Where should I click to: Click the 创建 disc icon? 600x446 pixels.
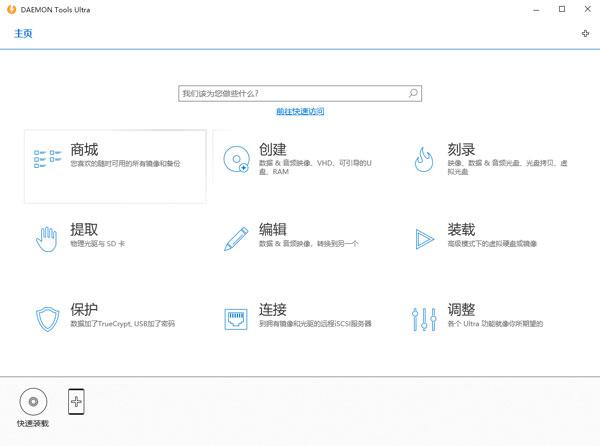click(x=236, y=158)
